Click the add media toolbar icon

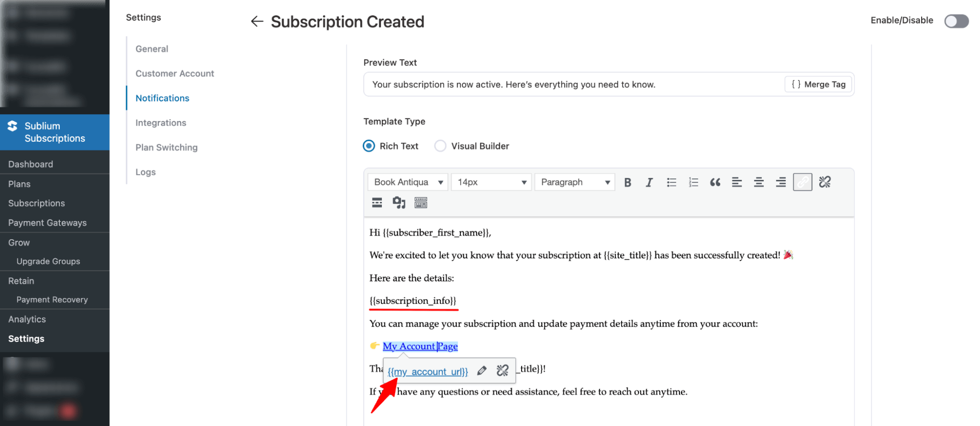[x=399, y=202]
